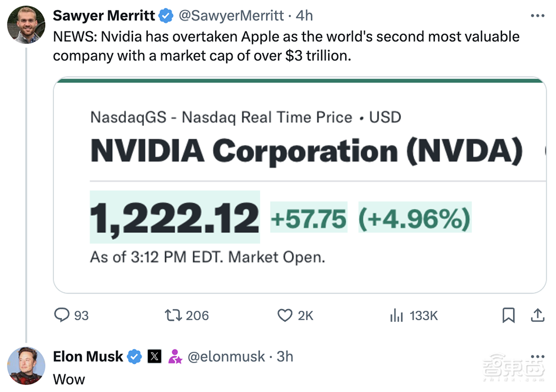The height and width of the screenshot is (392, 556).
Task: Open more options menu on Sawyer's tweet
Action: click(x=537, y=16)
